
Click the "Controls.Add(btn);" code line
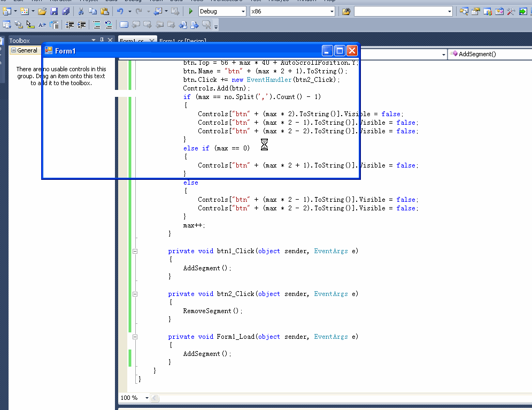click(217, 88)
